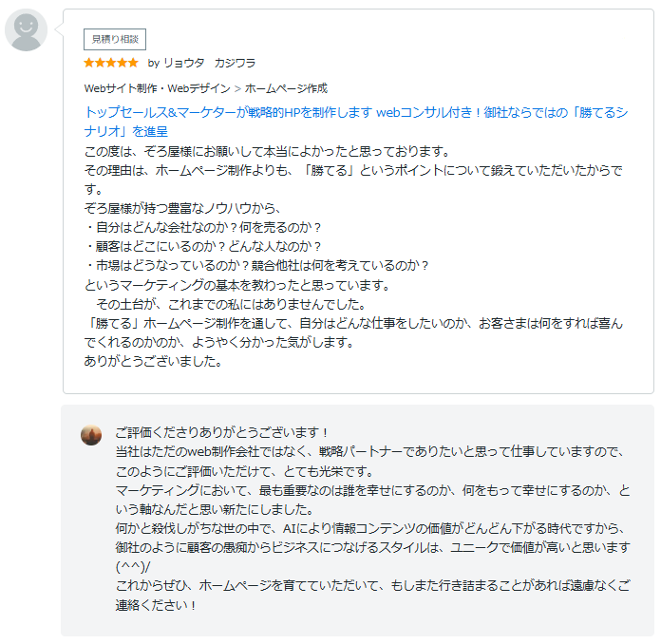This screenshot has width=661, height=644.
Task: Click the bullet line 顧客はどこにいるのか
Action: (x=204, y=246)
